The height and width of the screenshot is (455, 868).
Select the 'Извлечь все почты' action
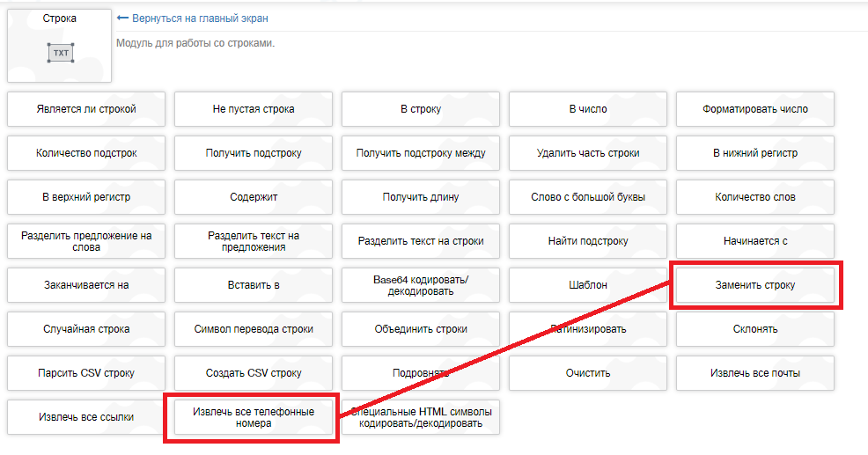tap(754, 373)
